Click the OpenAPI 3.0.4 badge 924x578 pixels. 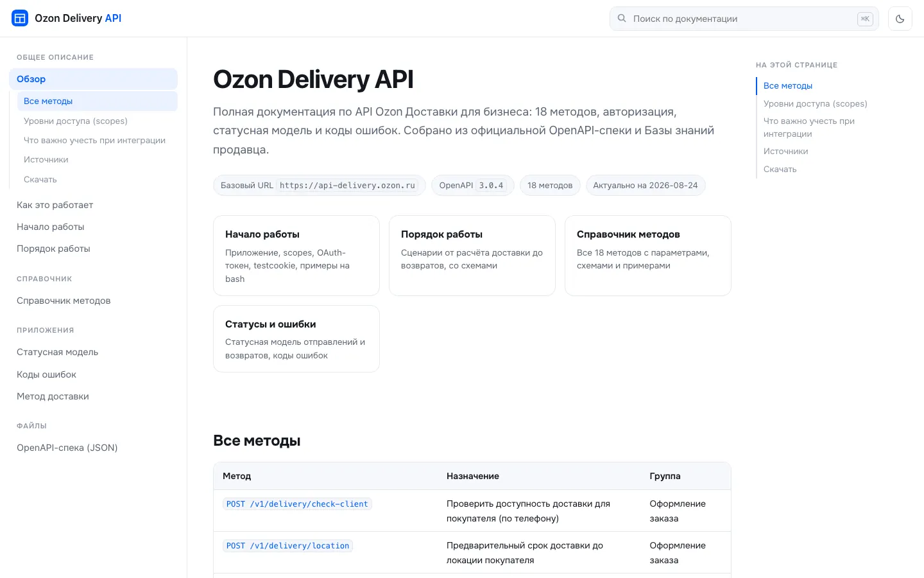473,185
